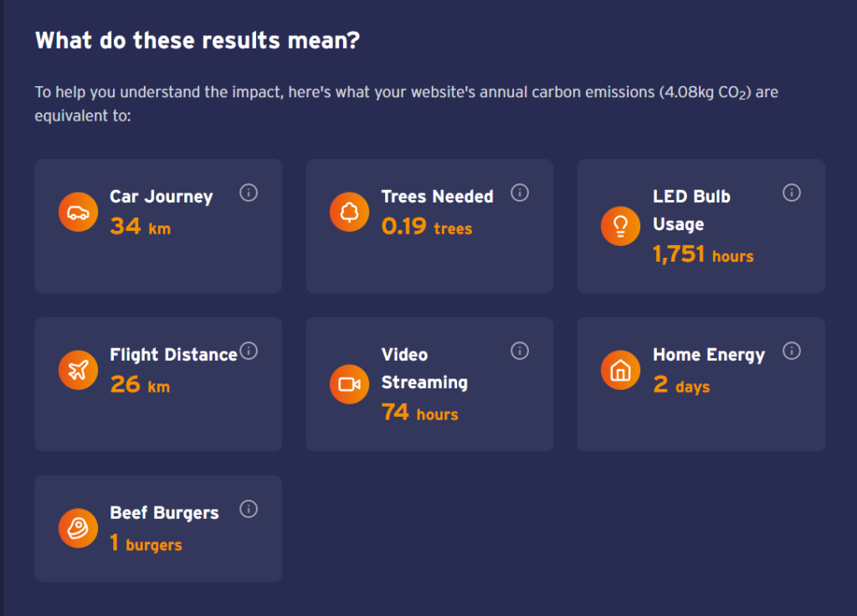The image size is (857, 616).
Task: Open the Flight Distance info icon
Action: point(249,351)
